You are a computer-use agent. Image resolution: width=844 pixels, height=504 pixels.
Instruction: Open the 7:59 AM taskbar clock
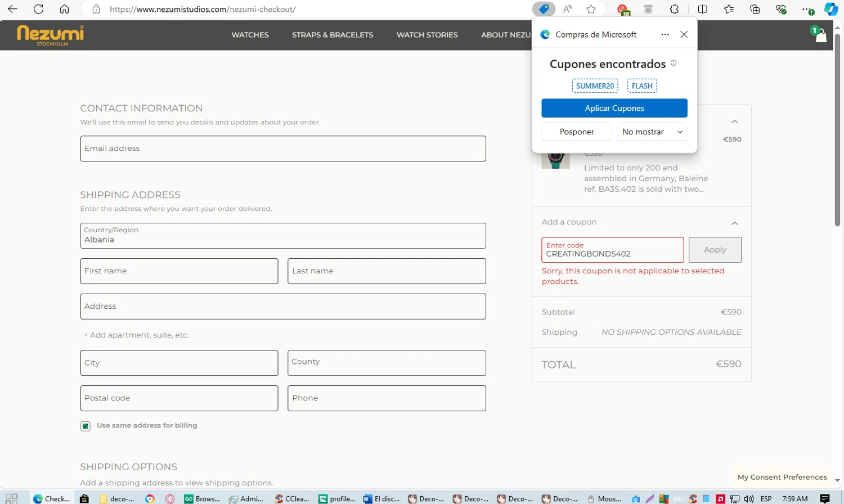pos(795,499)
